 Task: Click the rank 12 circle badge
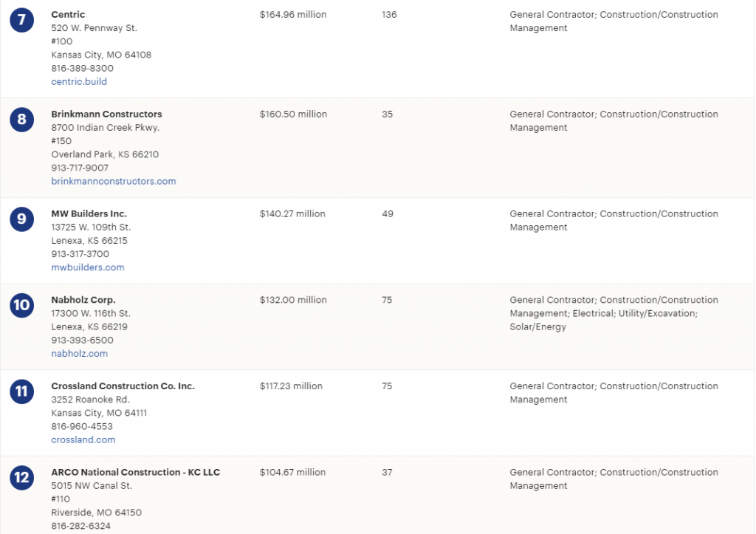[21, 478]
